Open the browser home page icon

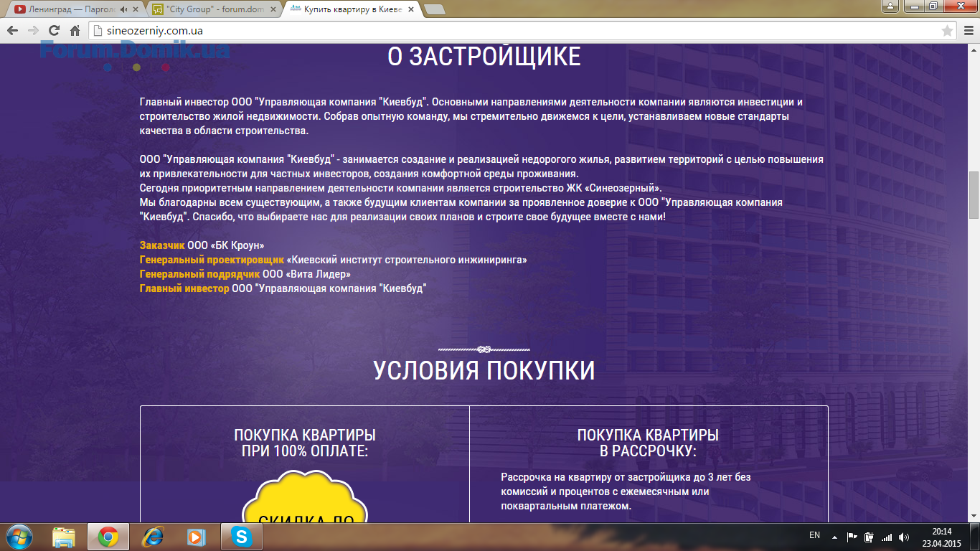[x=75, y=31]
